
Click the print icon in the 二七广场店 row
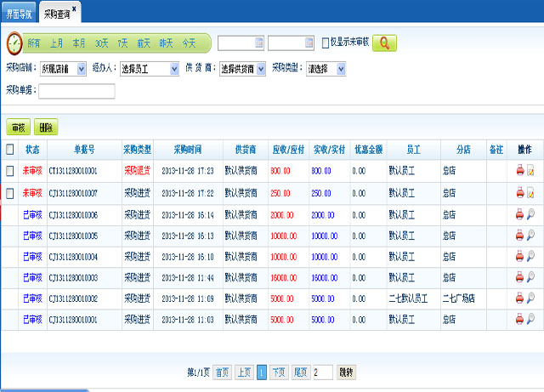coord(519,298)
